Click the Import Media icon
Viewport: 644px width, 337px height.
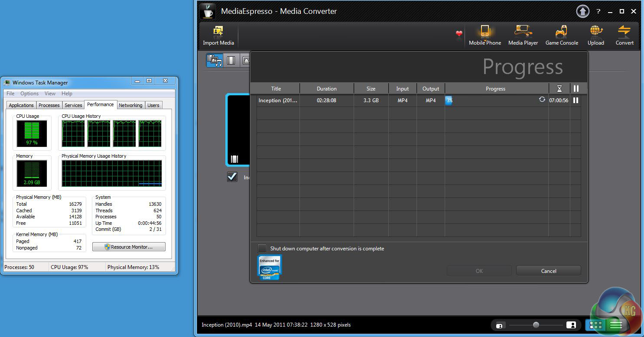click(x=218, y=32)
